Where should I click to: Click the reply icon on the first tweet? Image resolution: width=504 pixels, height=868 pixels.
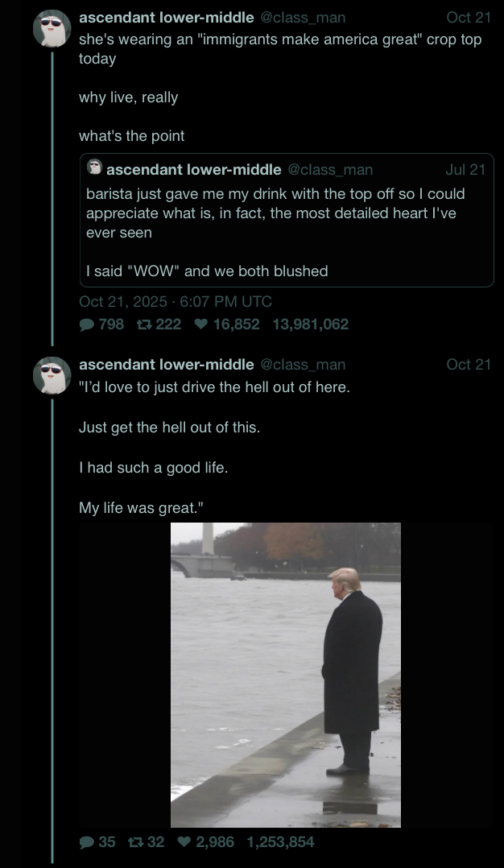87,324
